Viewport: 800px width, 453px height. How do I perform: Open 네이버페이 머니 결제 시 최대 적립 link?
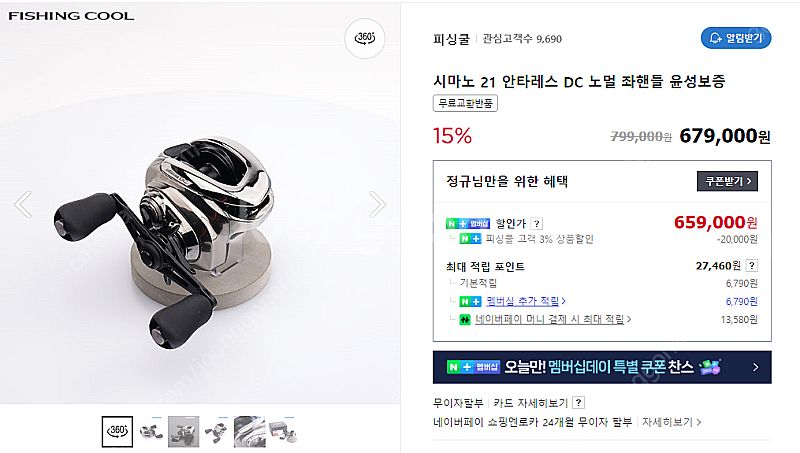click(x=553, y=319)
